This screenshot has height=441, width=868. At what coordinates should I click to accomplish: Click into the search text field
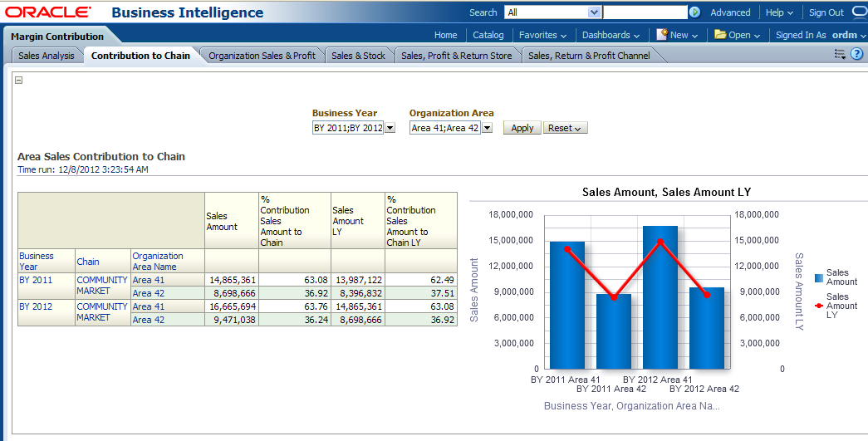click(x=645, y=12)
